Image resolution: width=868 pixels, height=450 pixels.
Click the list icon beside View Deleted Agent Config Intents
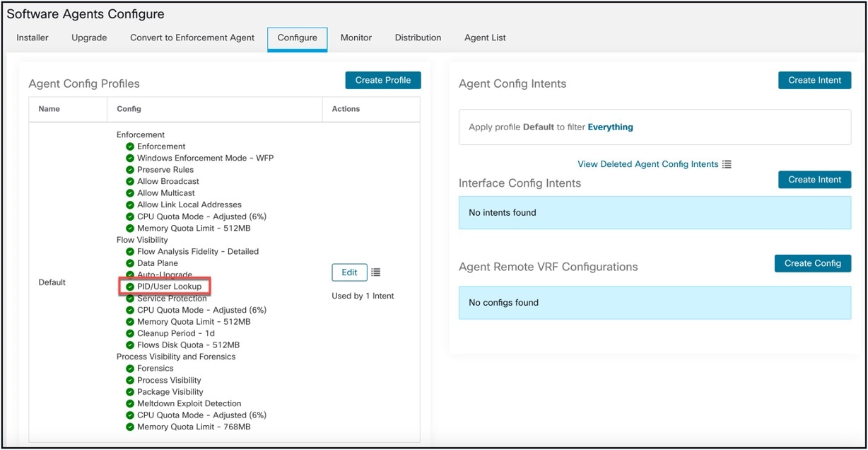(727, 163)
